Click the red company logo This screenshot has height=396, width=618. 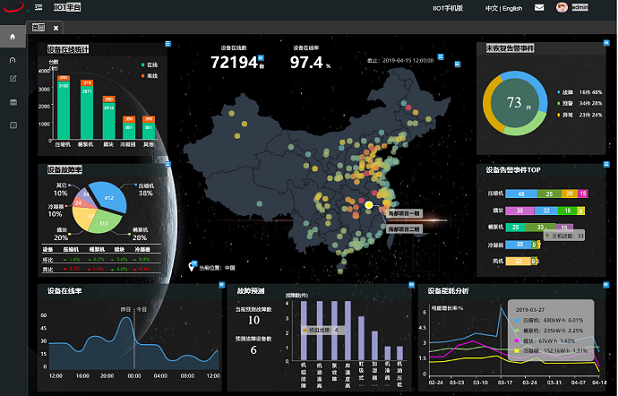[14, 7]
